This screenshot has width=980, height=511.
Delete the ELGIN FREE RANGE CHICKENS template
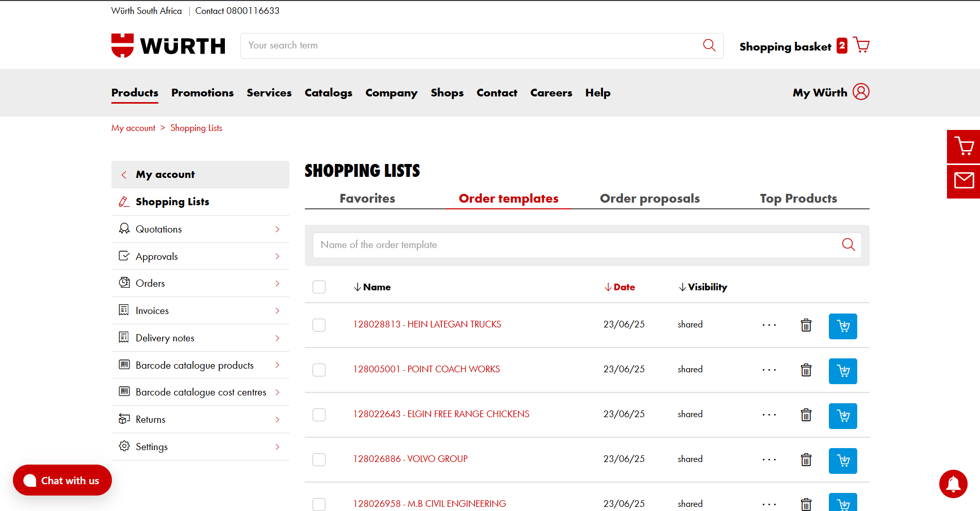coord(806,415)
